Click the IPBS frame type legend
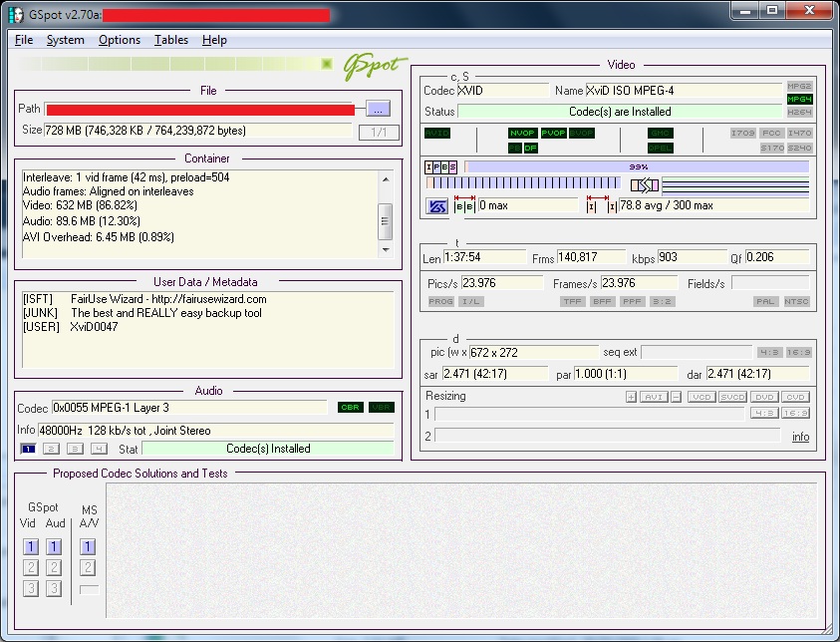This screenshot has height=642, width=840. pos(440,167)
